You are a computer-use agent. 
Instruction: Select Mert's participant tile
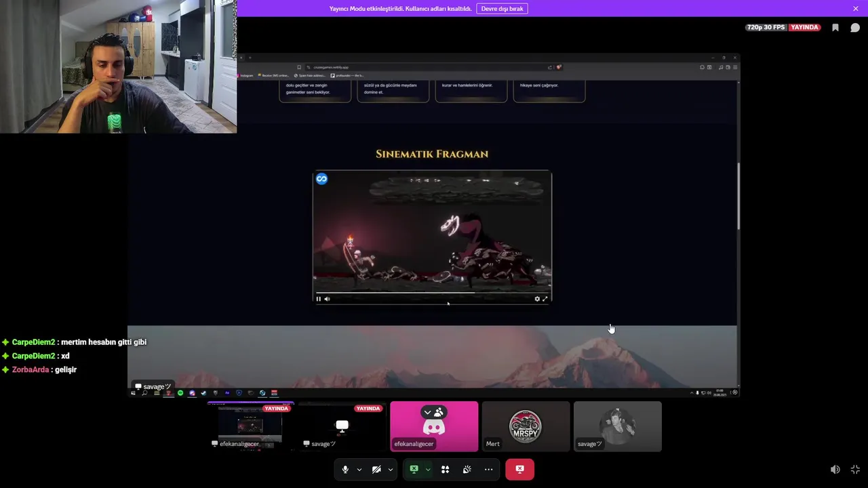pyautogui.click(x=526, y=426)
